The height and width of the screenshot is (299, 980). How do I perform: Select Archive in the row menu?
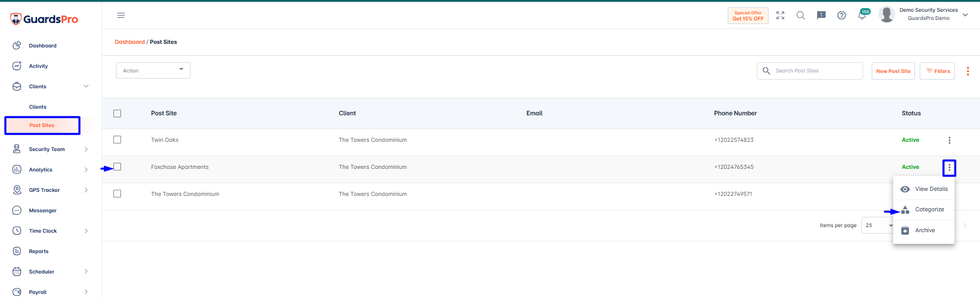point(923,231)
